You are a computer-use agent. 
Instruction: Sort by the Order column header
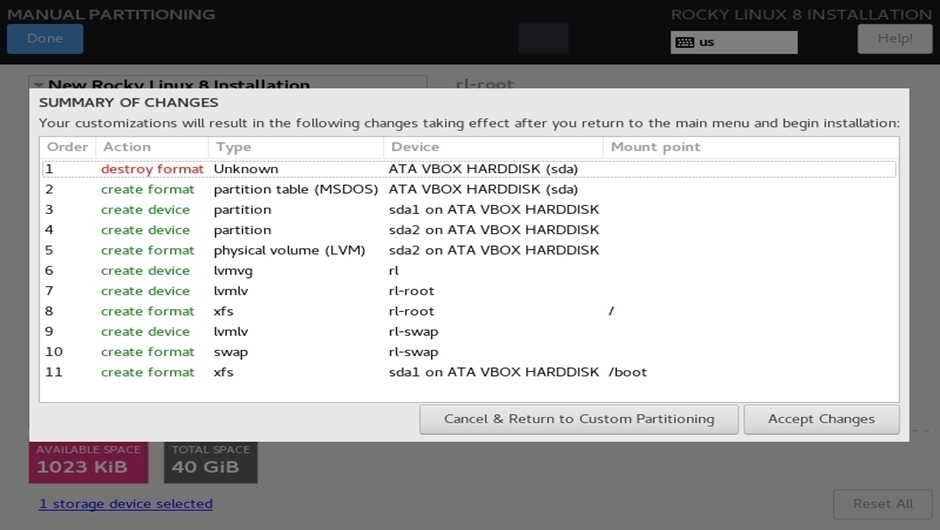pyautogui.click(x=68, y=147)
